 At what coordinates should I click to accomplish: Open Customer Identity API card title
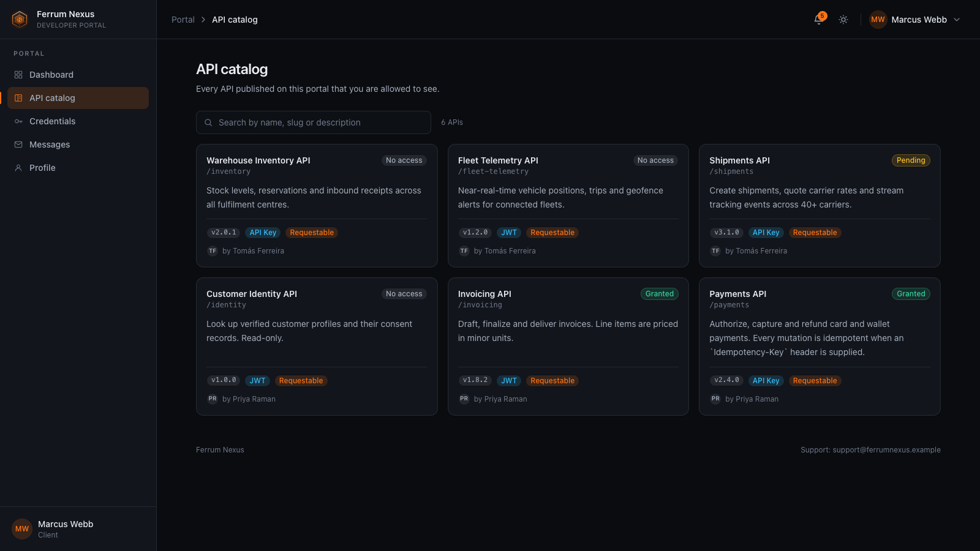click(x=252, y=294)
